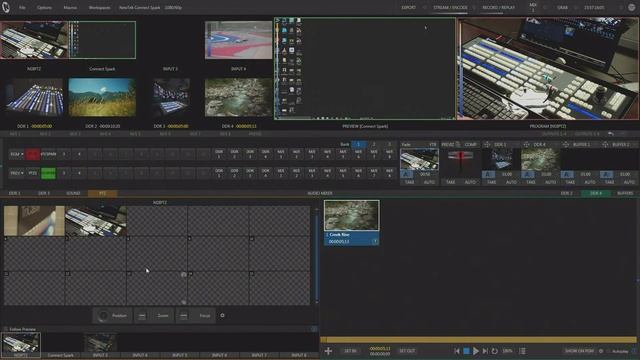The height and width of the screenshot is (360, 640).
Task: Open the Workspaces menu
Action: [x=99, y=8]
